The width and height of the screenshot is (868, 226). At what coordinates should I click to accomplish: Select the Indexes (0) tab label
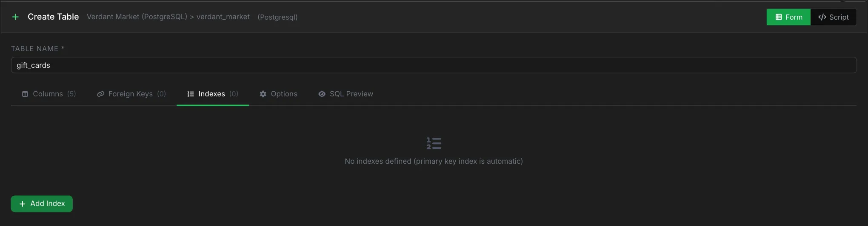(213, 94)
